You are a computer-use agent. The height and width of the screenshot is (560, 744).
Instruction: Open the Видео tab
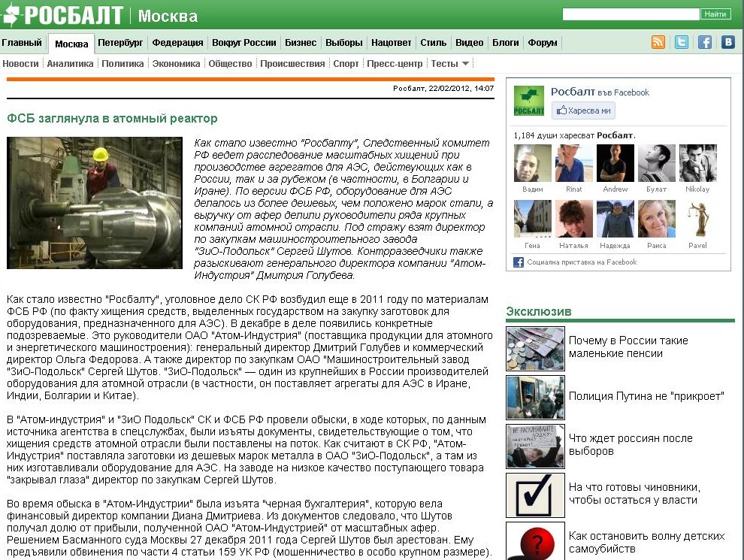(x=469, y=43)
